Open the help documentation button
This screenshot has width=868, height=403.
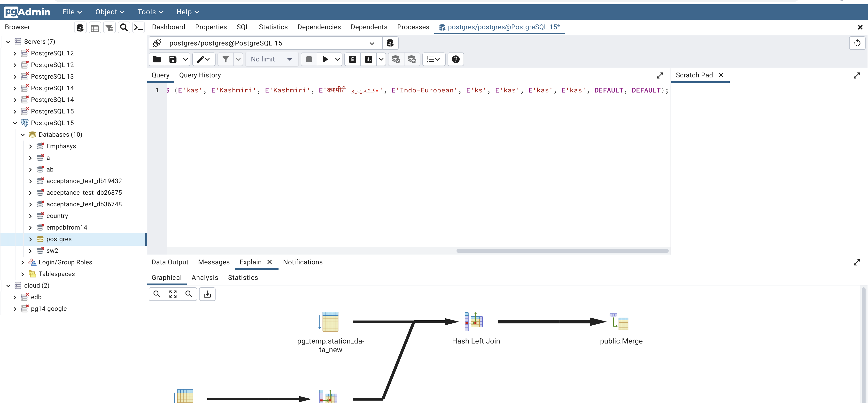(456, 59)
